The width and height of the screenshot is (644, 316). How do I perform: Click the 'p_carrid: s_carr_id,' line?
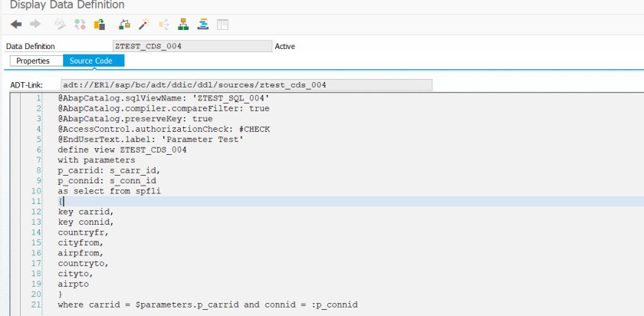(109, 170)
